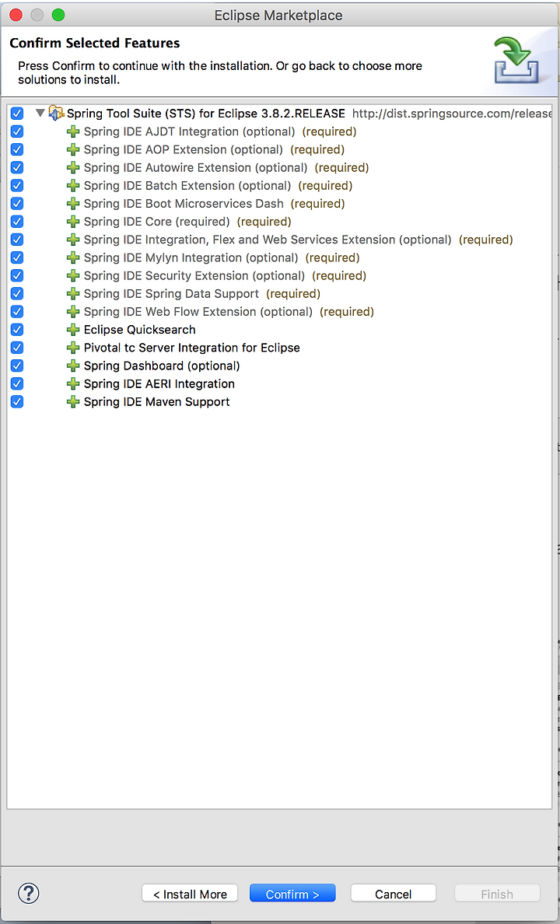Toggle checkbox for Boot Microservices Dash
Screen dimensions: 560x924
tap(17, 203)
